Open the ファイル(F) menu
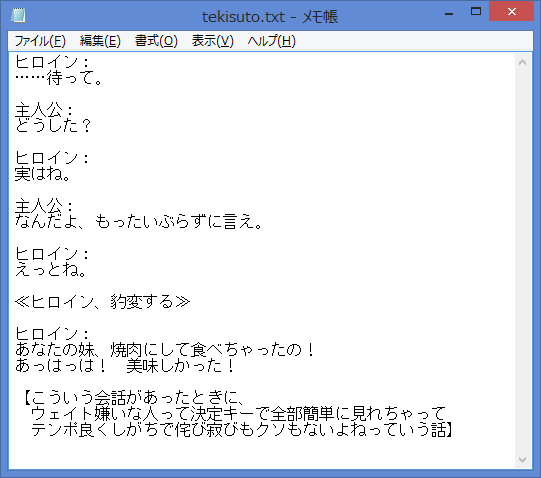 pyautogui.click(x=40, y=41)
